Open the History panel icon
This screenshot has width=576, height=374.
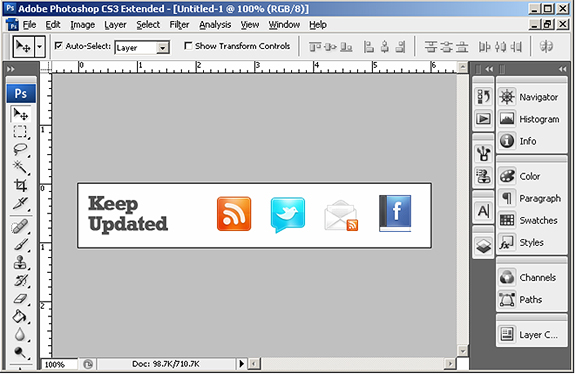pos(483,97)
